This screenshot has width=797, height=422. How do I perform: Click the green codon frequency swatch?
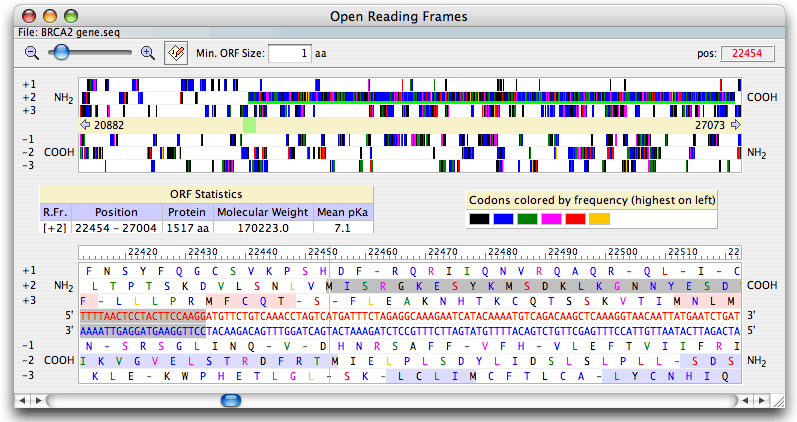coord(527,219)
